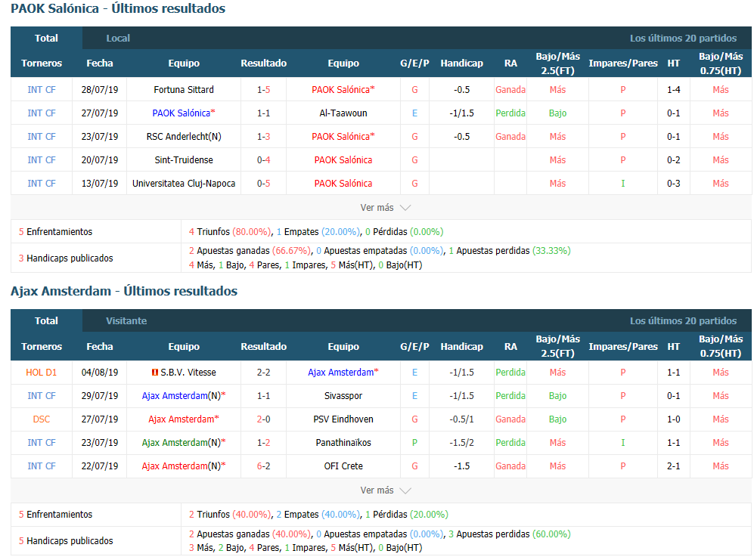This screenshot has height=560, width=754.
Task: Click the date 04/08/19
Action: (x=100, y=373)
